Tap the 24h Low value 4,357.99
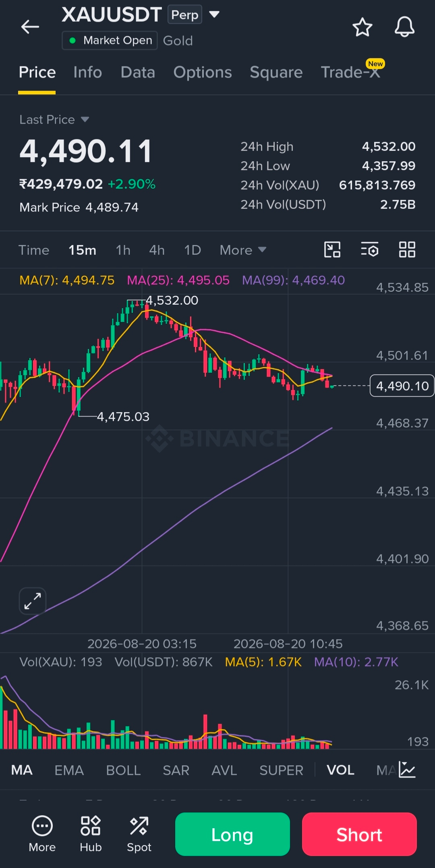This screenshot has height=868, width=435. (389, 166)
